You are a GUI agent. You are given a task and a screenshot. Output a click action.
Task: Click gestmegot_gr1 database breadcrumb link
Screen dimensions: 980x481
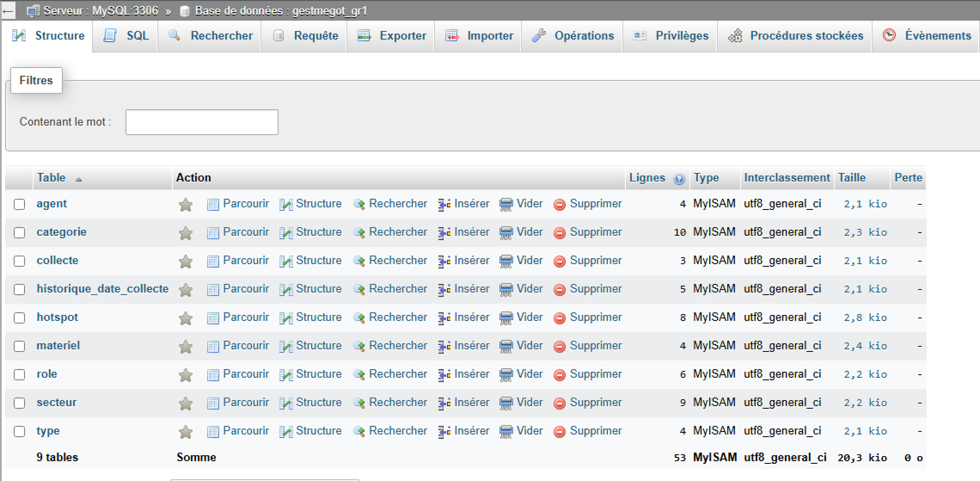pyautogui.click(x=329, y=11)
